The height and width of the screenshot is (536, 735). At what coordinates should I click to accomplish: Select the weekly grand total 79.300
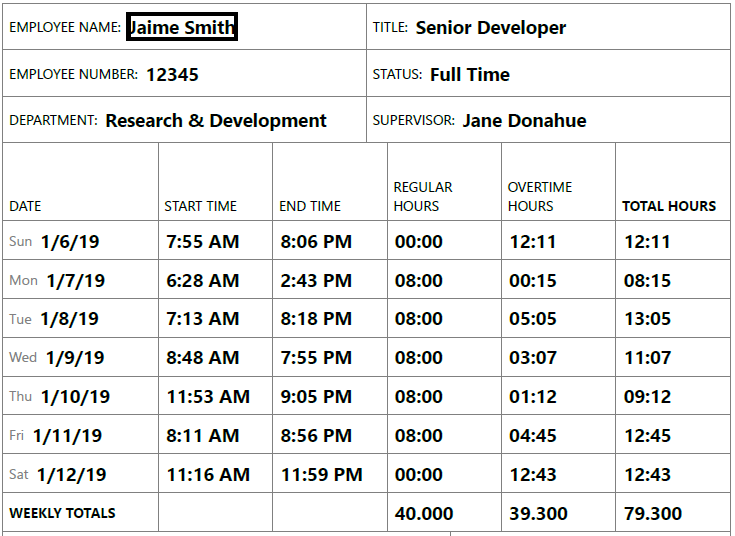tap(652, 513)
